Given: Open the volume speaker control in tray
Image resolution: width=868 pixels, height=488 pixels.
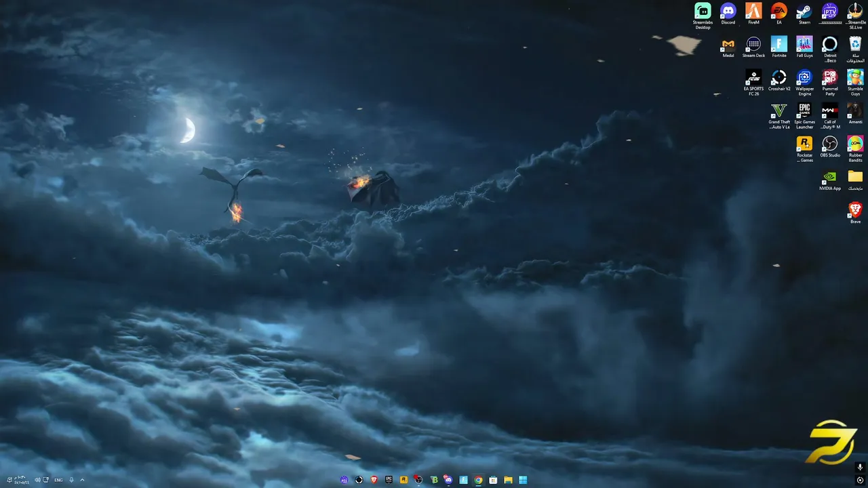Looking at the screenshot, I should pos(37,480).
